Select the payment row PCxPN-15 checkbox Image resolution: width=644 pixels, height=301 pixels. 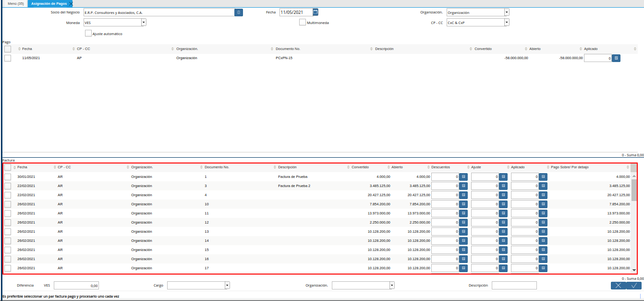pyautogui.click(x=8, y=58)
